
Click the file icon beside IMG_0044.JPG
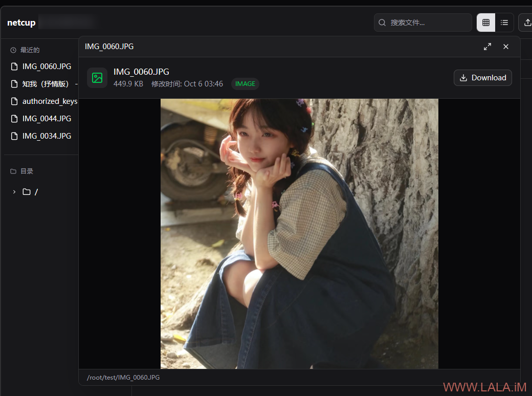click(14, 119)
